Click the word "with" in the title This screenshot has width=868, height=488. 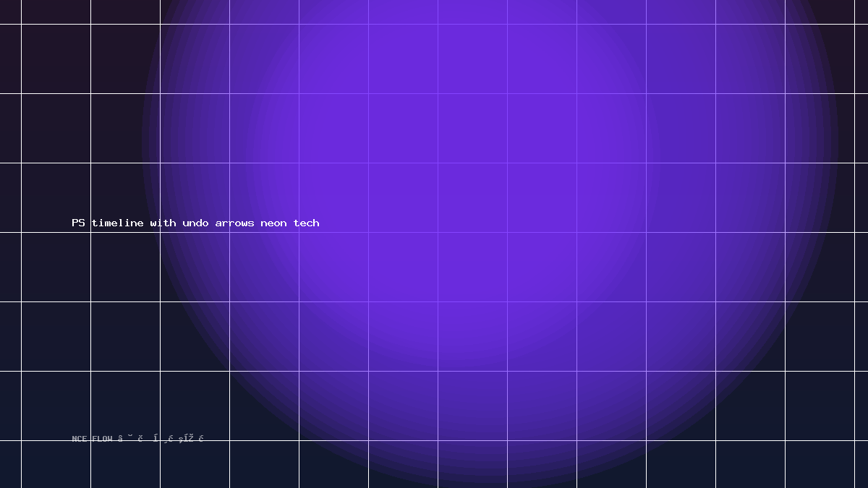163,223
